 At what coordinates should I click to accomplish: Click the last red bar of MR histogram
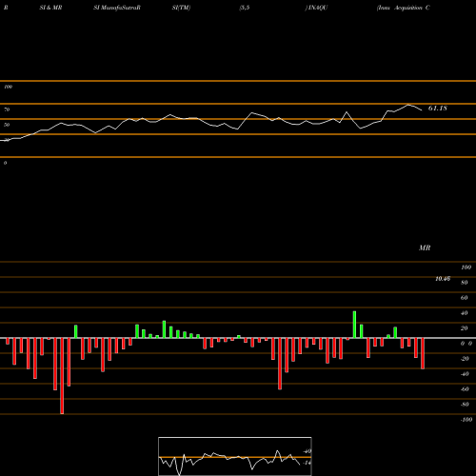click(423, 353)
